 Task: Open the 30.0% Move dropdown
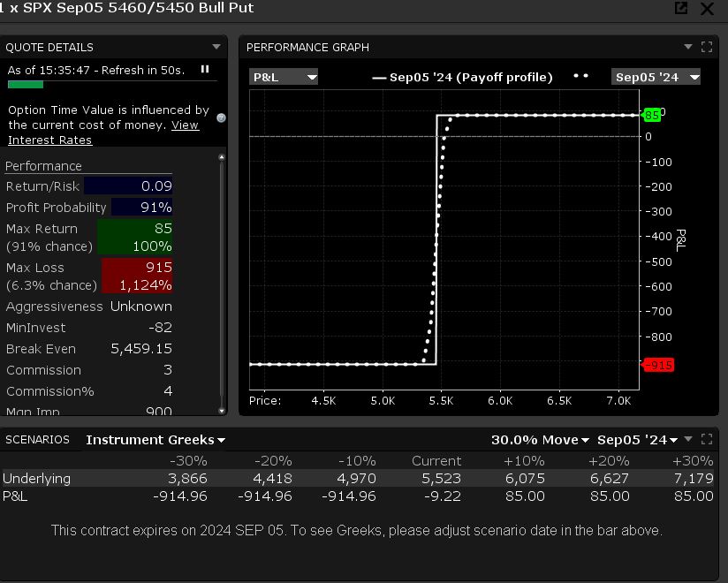tap(540, 440)
